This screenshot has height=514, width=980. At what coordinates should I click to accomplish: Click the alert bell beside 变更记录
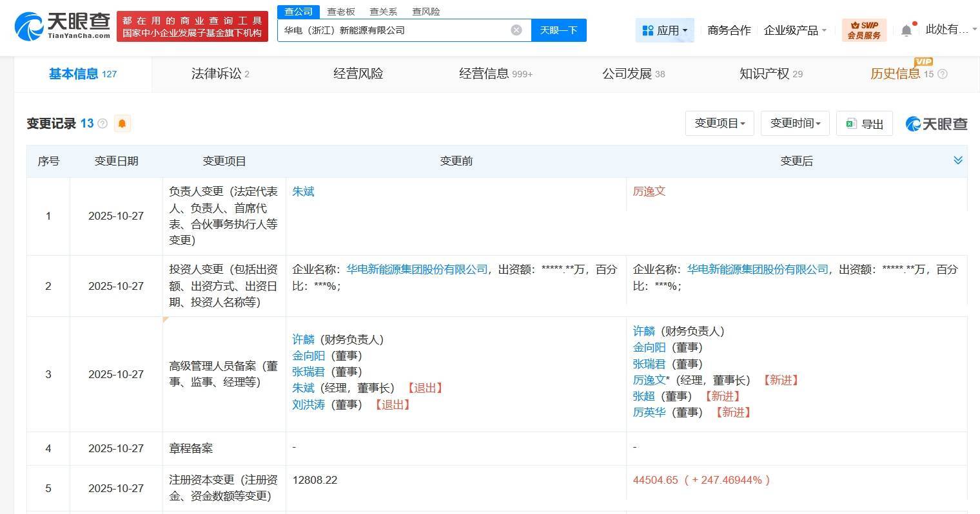point(122,123)
